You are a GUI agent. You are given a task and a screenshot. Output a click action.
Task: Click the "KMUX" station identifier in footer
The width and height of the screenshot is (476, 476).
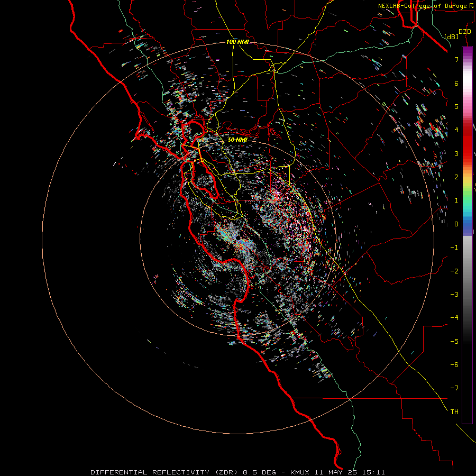pyautogui.click(x=300, y=472)
